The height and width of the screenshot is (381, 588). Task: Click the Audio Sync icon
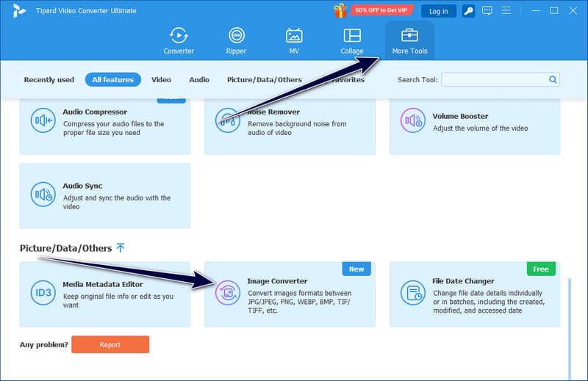tap(43, 195)
